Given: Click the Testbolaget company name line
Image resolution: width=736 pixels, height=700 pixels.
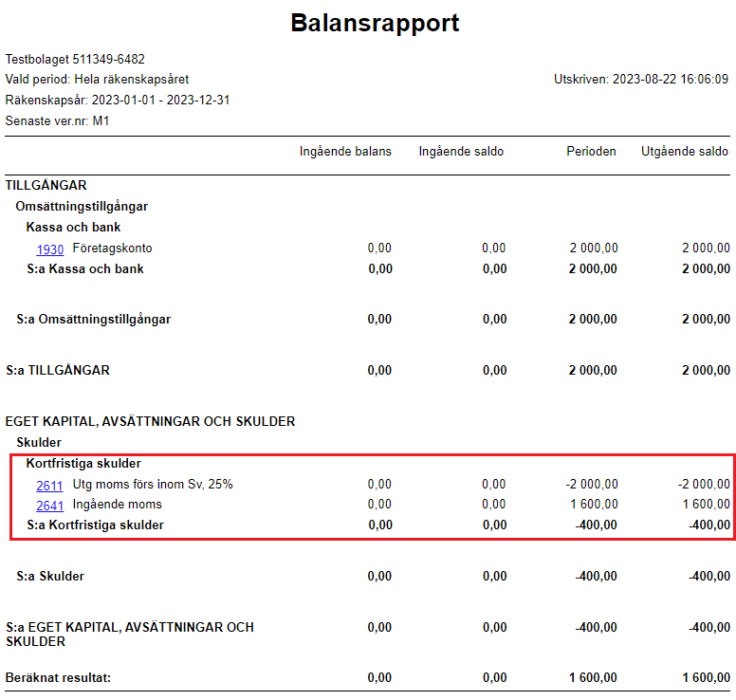Looking at the screenshot, I should [x=75, y=59].
